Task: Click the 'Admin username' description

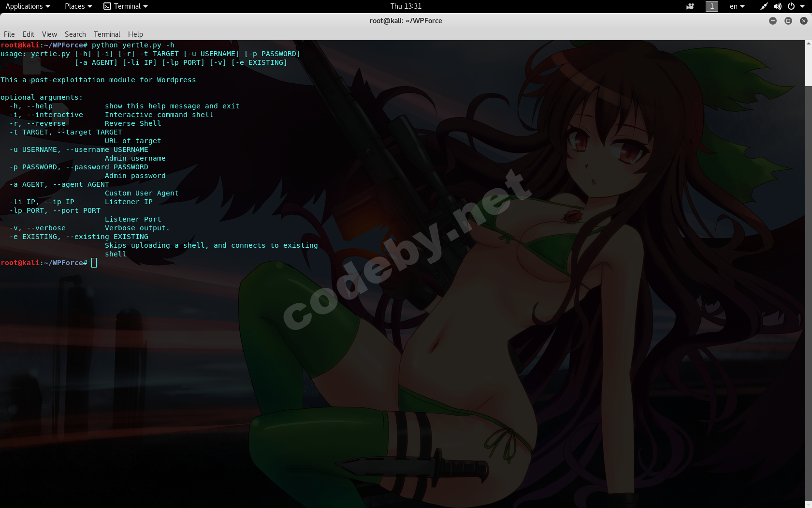Action: [135, 158]
